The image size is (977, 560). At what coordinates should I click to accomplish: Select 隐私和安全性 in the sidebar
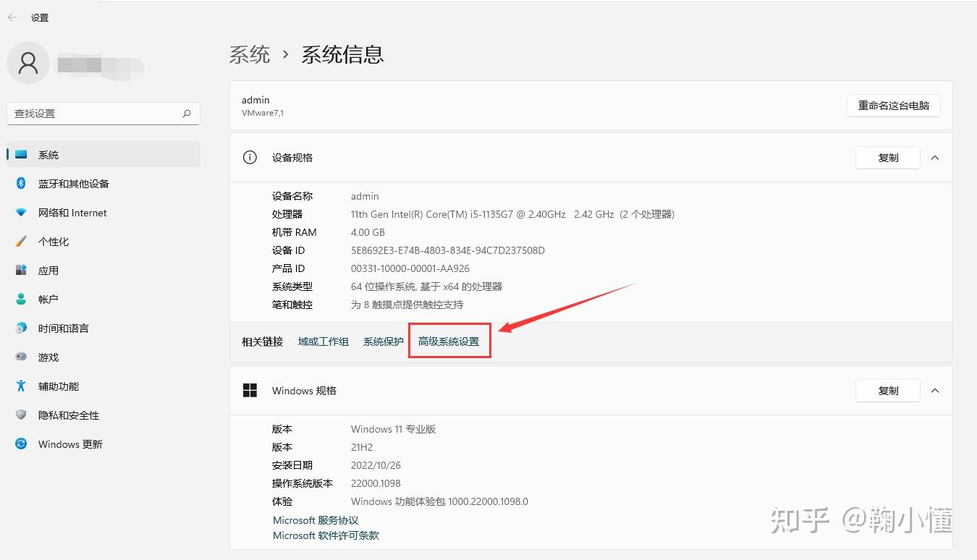point(103,415)
